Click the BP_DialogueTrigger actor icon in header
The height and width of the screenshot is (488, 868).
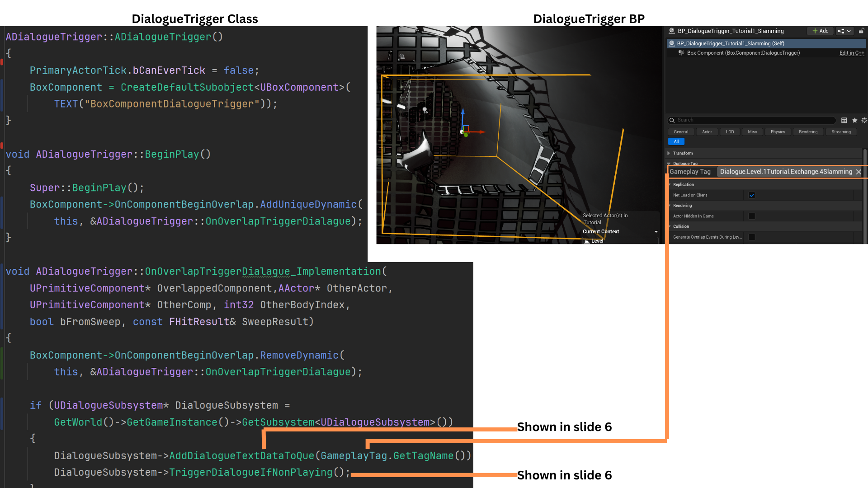[x=672, y=31]
